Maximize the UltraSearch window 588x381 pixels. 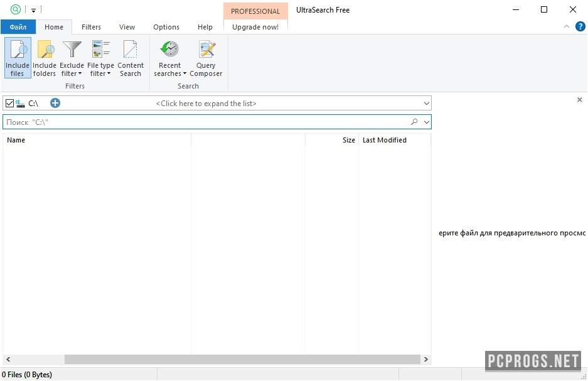[x=544, y=10]
